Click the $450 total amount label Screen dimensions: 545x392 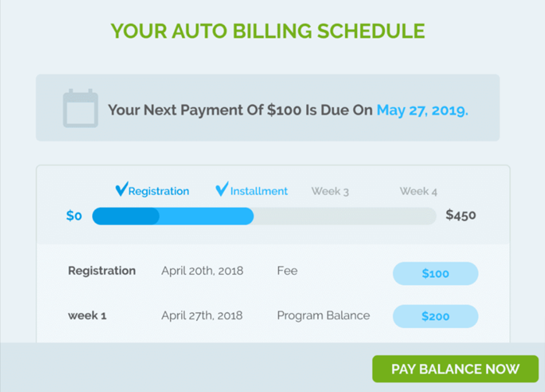tap(461, 215)
